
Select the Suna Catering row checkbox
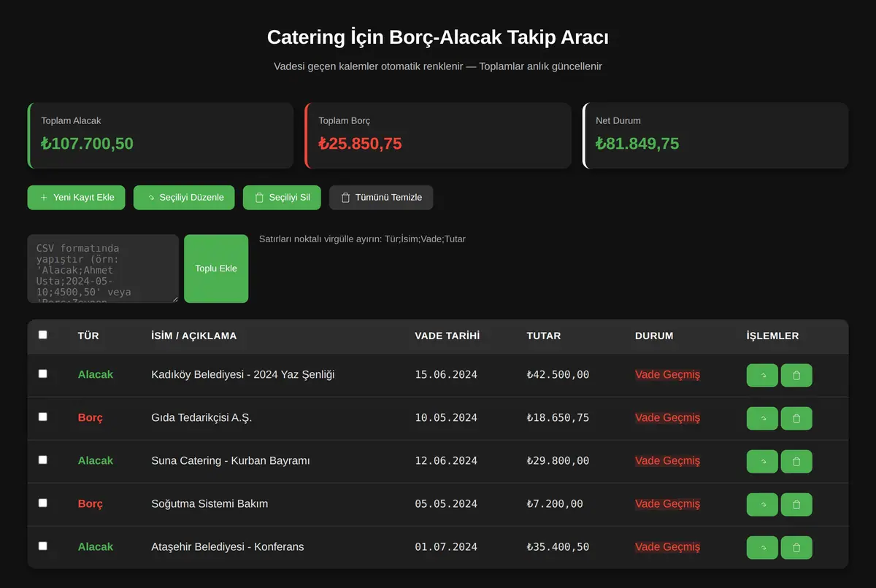pyautogui.click(x=42, y=460)
